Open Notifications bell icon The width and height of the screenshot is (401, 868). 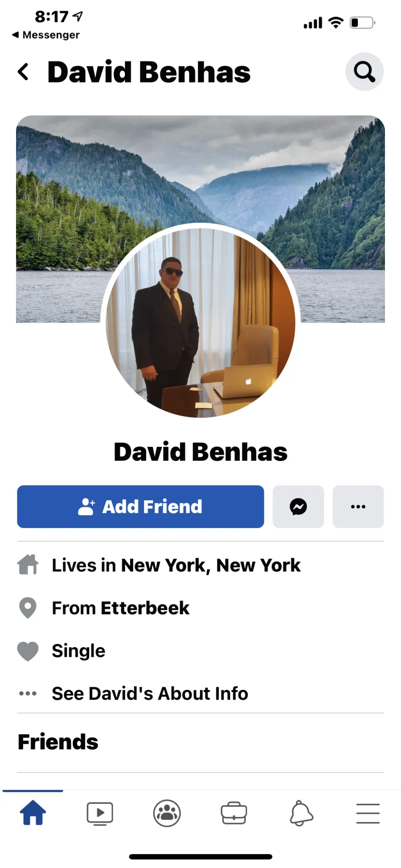[x=301, y=813]
